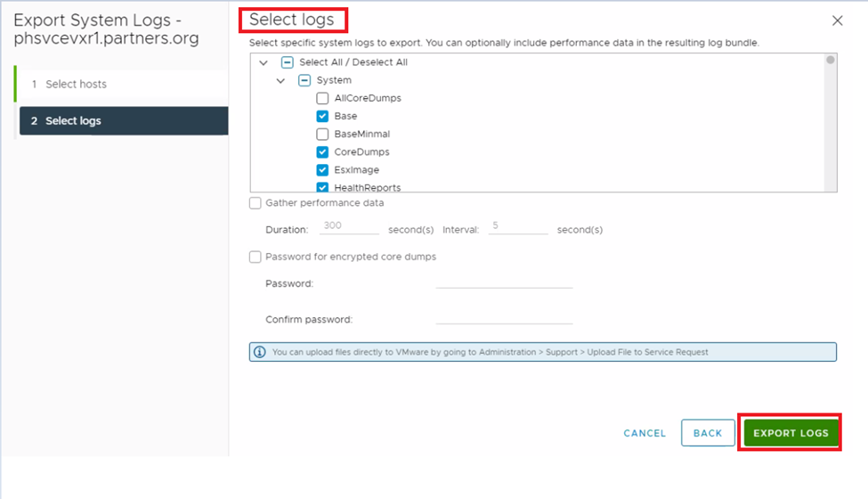This screenshot has height=499, width=868.
Task: Enable the AllCoreDumps log checkbox
Action: coord(322,98)
